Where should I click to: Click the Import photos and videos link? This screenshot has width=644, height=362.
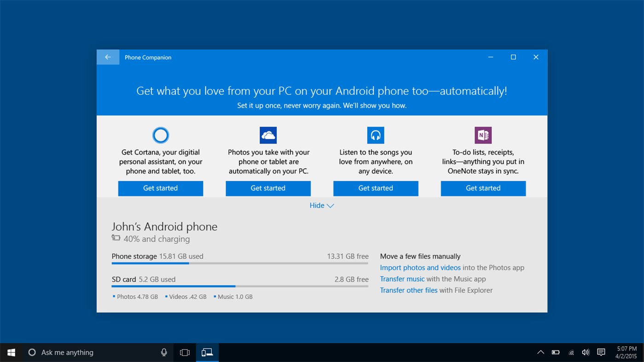coord(420,268)
